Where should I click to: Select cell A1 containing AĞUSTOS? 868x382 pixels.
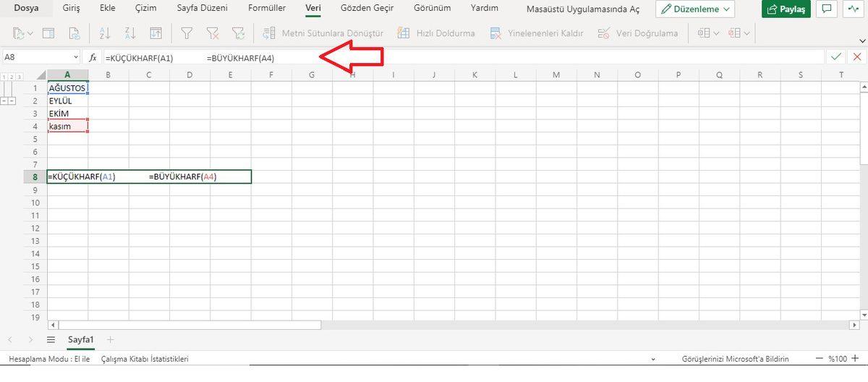pyautogui.click(x=67, y=88)
